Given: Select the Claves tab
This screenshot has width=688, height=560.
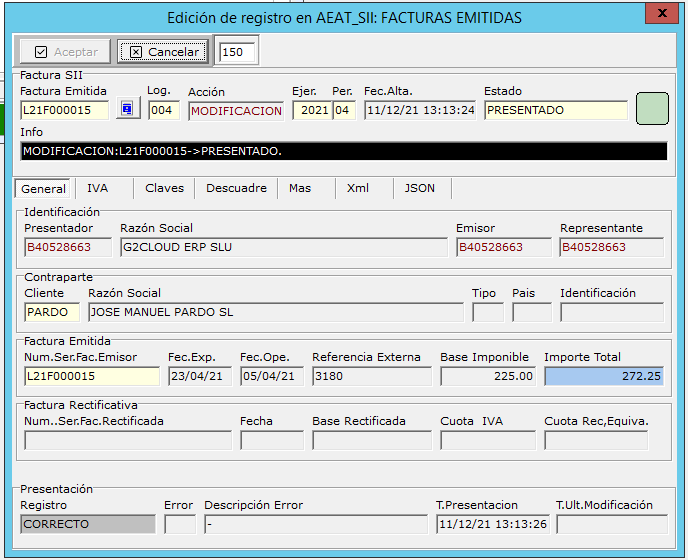Looking at the screenshot, I should [164, 188].
